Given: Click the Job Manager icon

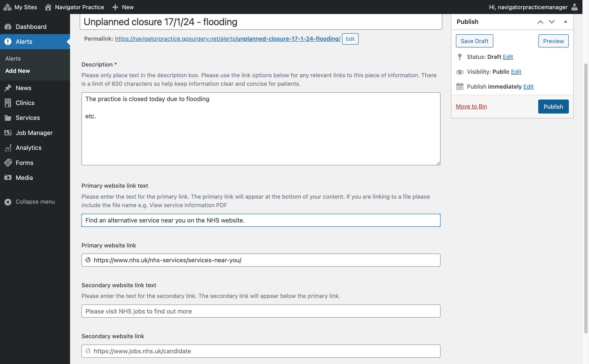Looking at the screenshot, I should pyautogui.click(x=8, y=133).
